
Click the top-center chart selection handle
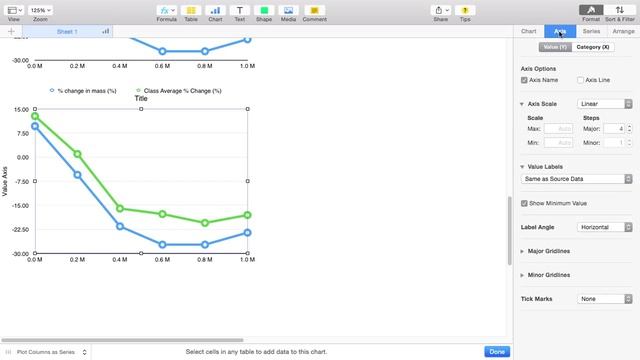click(x=141, y=109)
